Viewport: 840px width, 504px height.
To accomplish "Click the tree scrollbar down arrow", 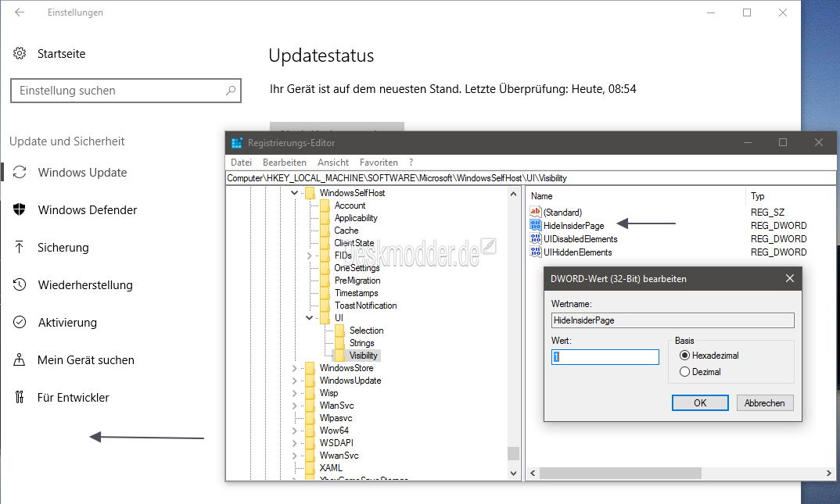I will click(x=513, y=473).
